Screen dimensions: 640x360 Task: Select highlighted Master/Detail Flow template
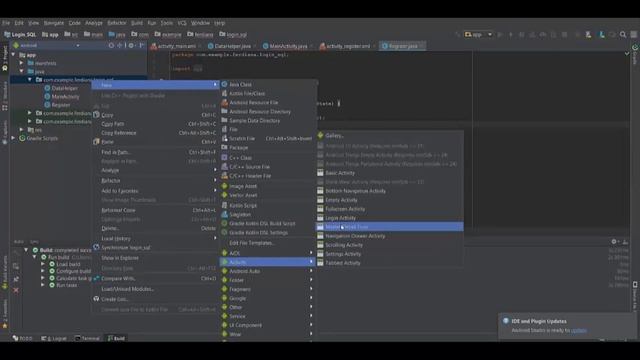390,227
